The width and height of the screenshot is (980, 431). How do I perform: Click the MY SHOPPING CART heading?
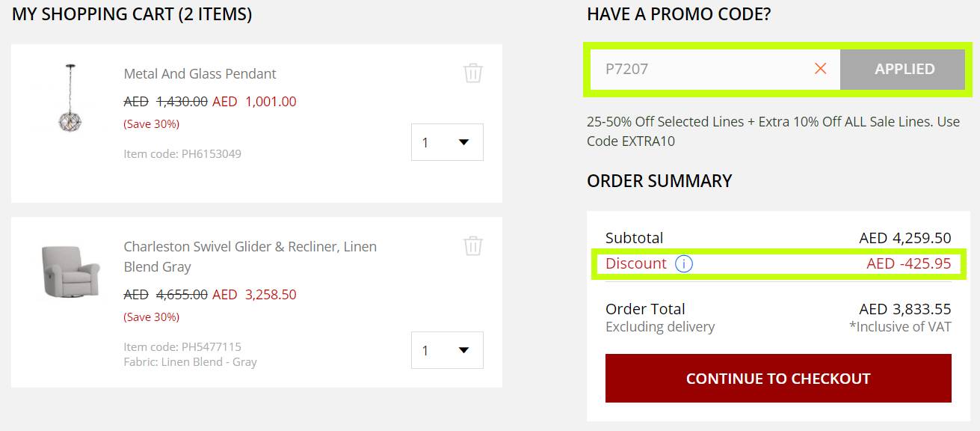(131, 13)
